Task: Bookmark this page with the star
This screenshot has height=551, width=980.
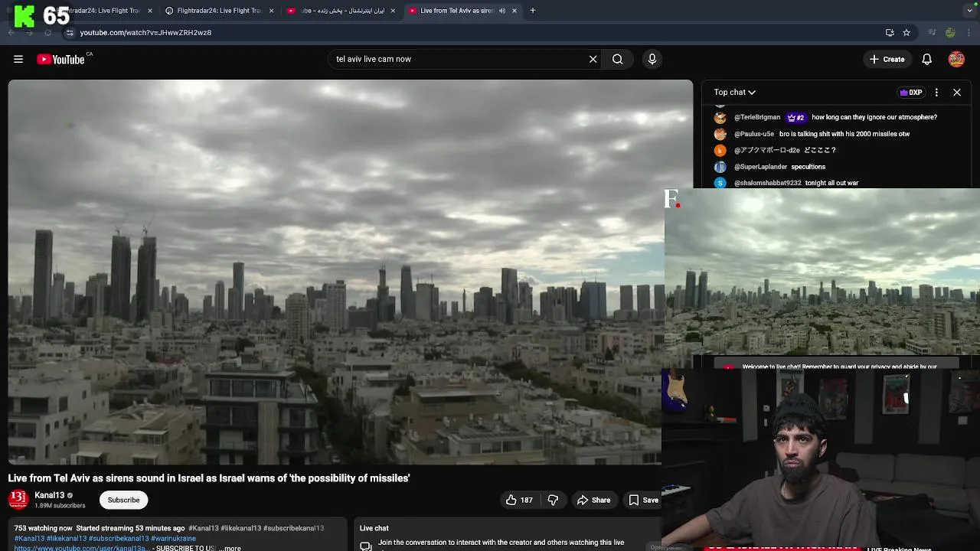Action: coord(906,33)
